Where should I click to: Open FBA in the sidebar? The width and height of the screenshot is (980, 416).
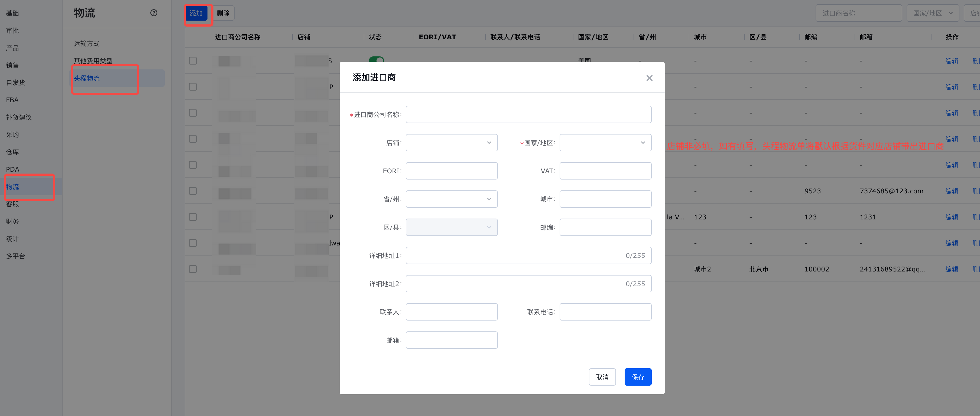coord(12,100)
